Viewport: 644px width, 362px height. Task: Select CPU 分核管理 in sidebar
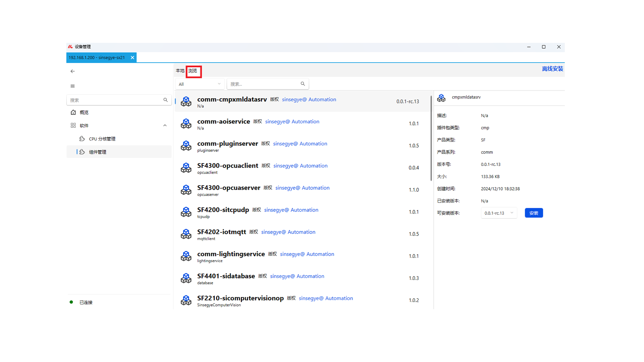102,139
